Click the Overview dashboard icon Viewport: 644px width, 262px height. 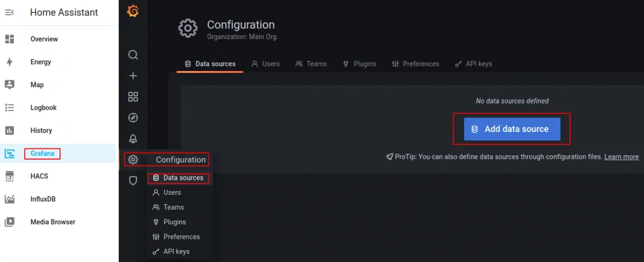pyautogui.click(x=9, y=39)
